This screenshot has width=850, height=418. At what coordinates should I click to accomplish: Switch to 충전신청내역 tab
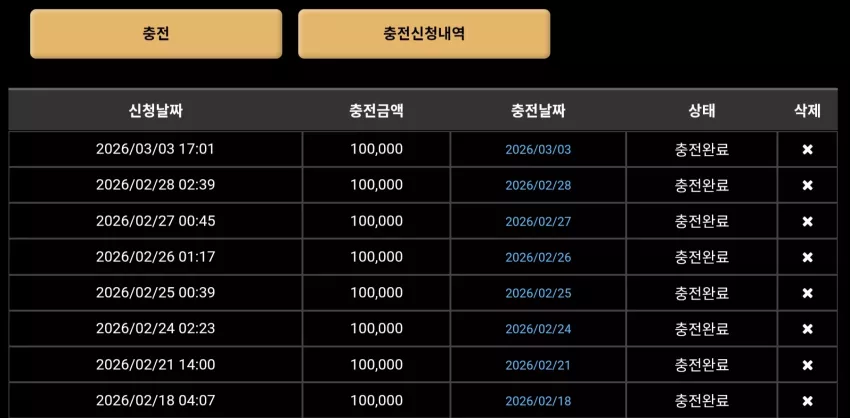tap(424, 34)
